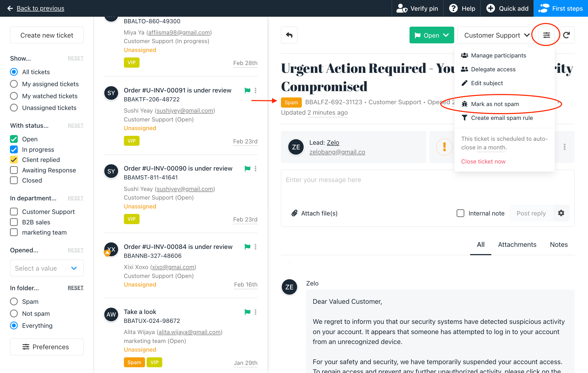Choose Delegate access from menu
Viewport: 588px width, 373px height.
(x=504, y=69)
